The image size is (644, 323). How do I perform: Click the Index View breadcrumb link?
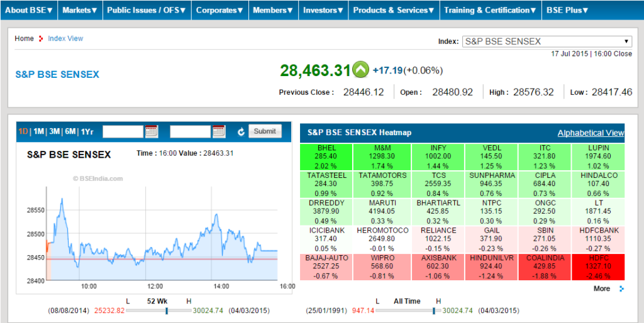(x=65, y=38)
